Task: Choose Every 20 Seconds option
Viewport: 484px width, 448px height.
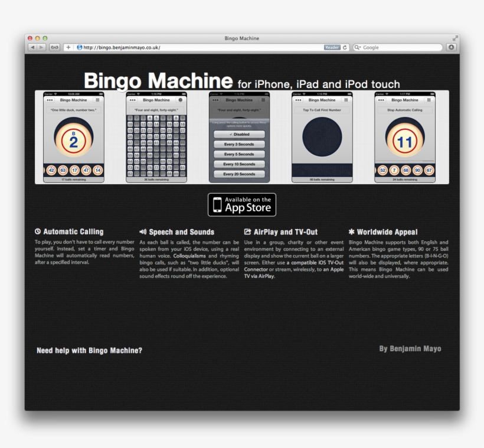Action: click(x=239, y=174)
